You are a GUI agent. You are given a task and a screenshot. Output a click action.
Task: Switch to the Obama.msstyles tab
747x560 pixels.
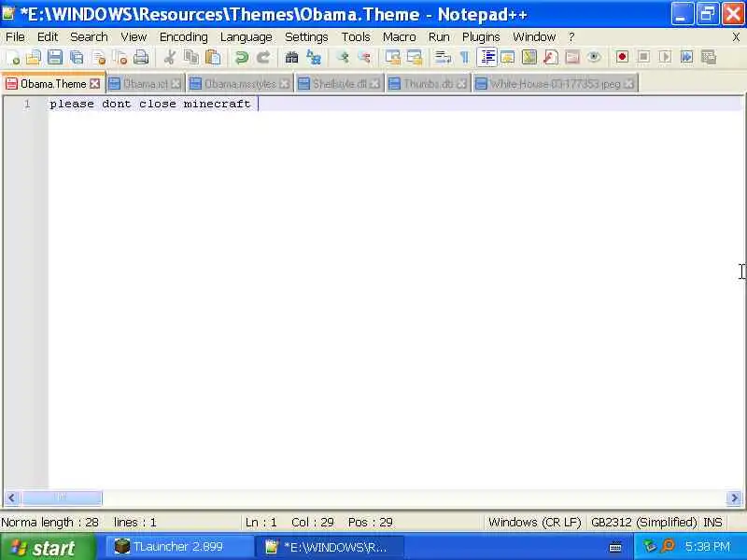click(240, 84)
